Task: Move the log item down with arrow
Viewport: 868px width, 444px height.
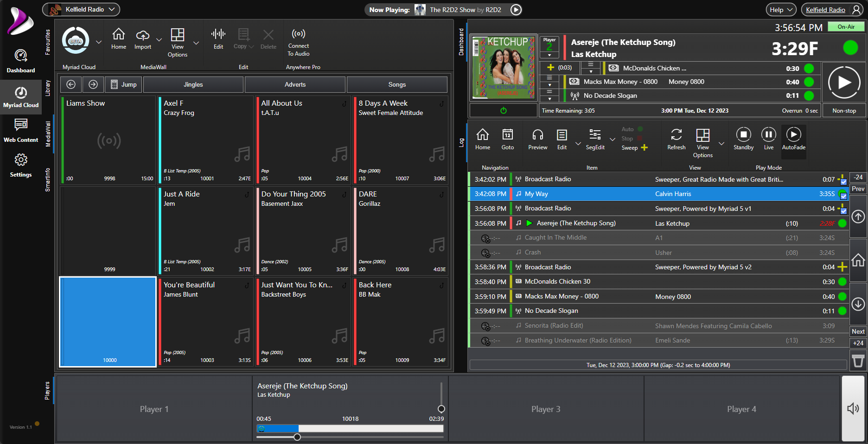Action: tap(858, 304)
